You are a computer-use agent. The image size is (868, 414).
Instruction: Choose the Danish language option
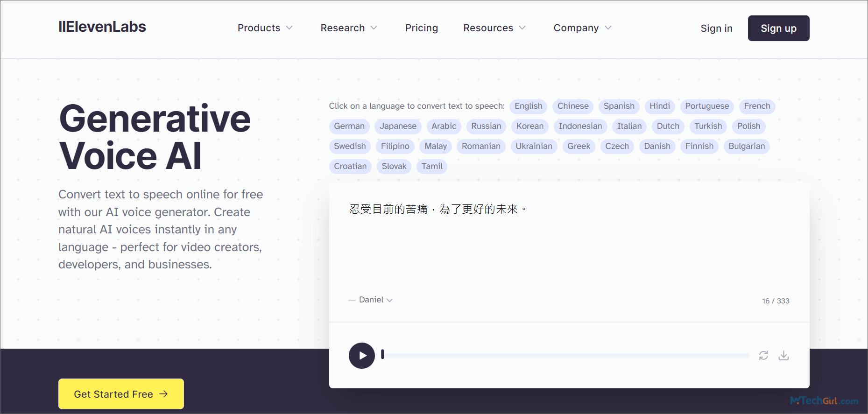coord(657,147)
